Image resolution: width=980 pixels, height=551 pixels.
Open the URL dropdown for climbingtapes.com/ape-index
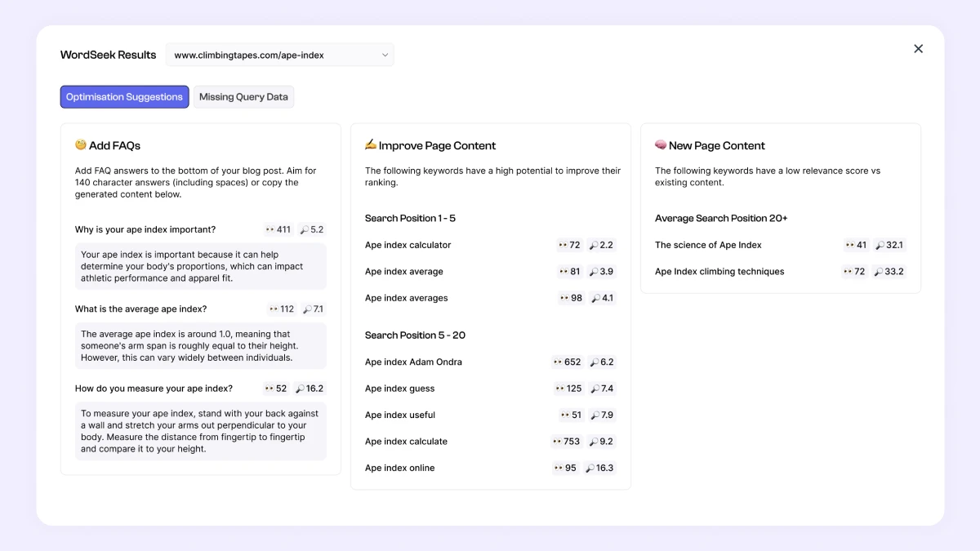coord(279,56)
